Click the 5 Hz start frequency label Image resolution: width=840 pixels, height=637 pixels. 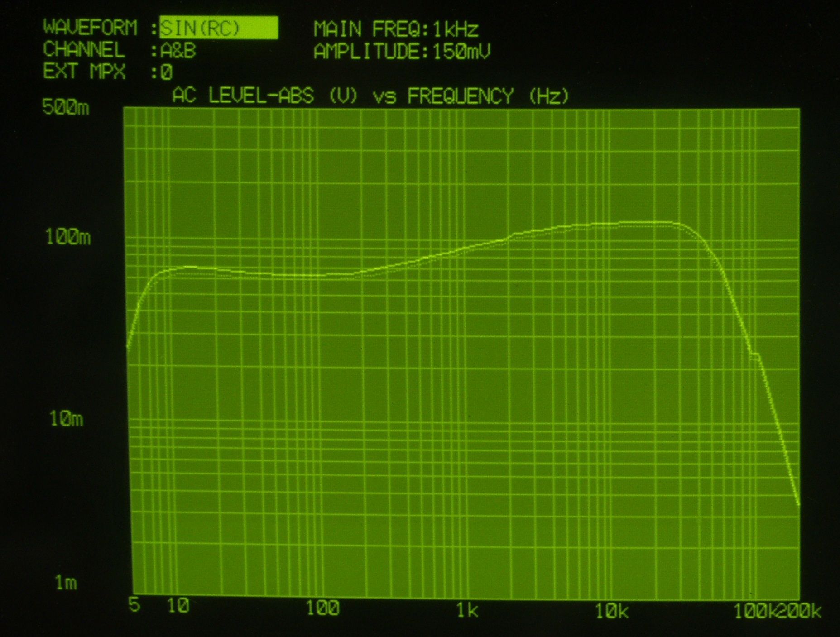pyautogui.click(x=134, y=605)
